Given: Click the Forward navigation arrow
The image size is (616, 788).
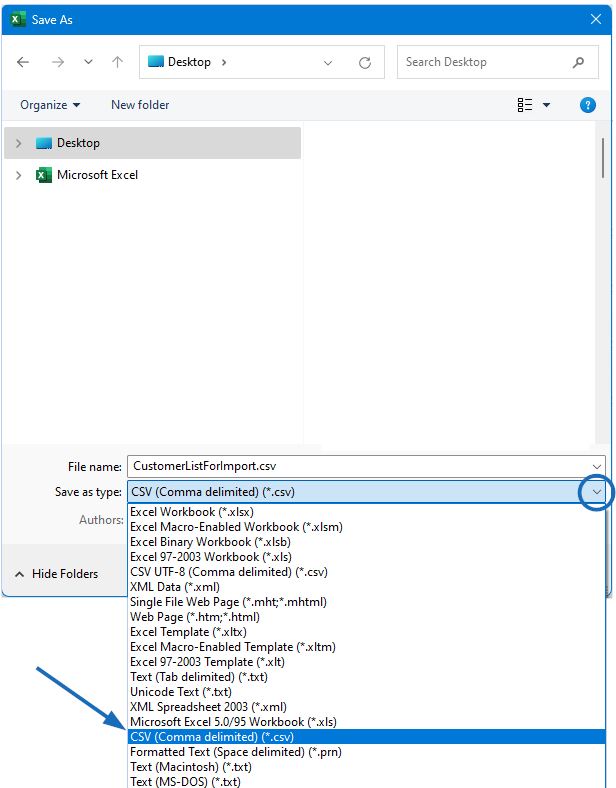Looking at the screenshot, I should click(58, 62).
